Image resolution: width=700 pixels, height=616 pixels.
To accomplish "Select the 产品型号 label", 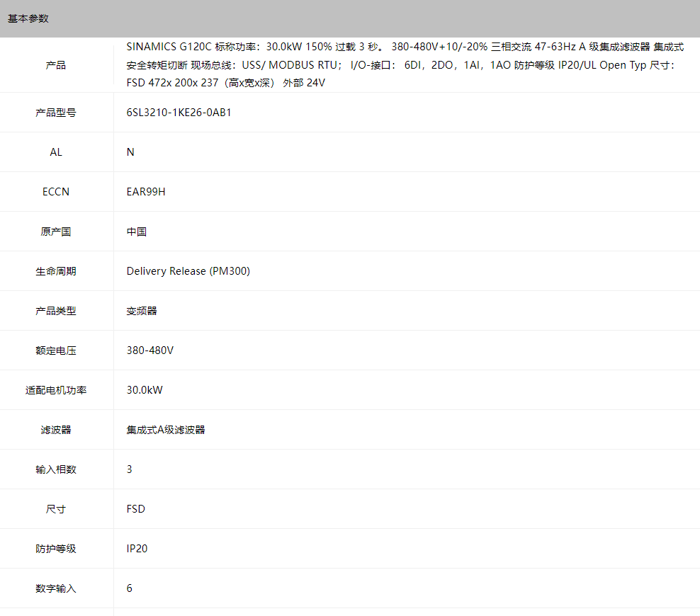I will tap(56, 113).
